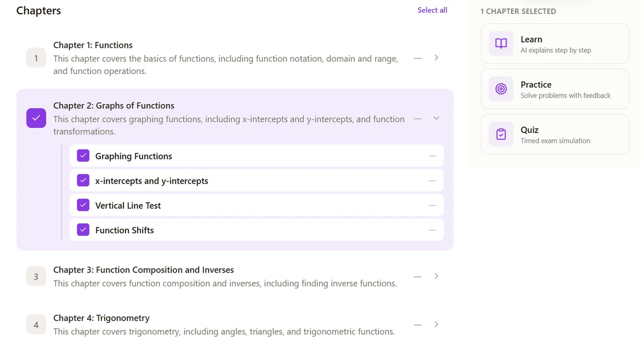Uncheck the Graphing Functions checkbox
This screenshot has height=353, width=644.
[x=83, y=156]
